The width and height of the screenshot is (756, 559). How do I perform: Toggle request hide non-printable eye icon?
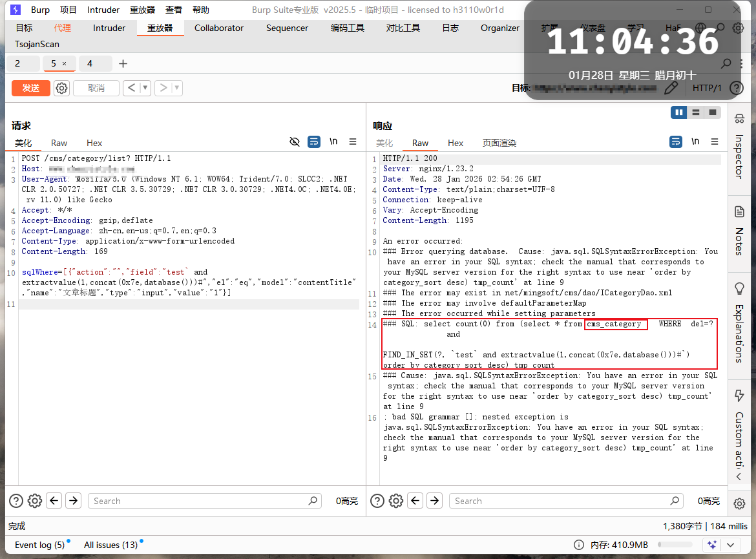(295, 142)
